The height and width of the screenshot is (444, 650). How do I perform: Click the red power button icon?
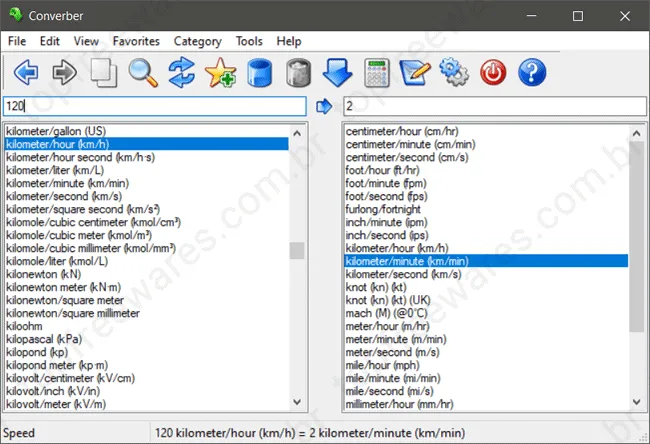point(493,73)
